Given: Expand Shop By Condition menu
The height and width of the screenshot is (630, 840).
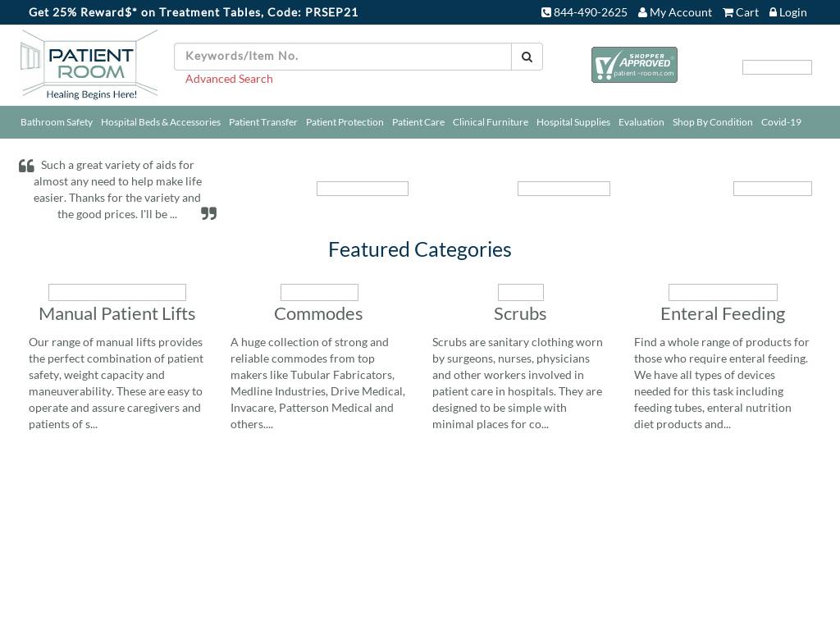Looking at the screenshot, I should click(x=712, y=122).
